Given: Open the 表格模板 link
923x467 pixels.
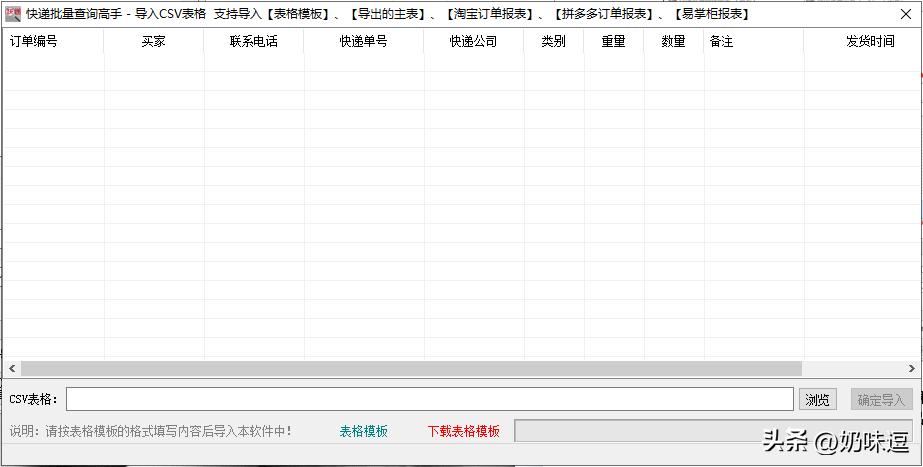Looking at the screenshot, I should coord(364,431).
